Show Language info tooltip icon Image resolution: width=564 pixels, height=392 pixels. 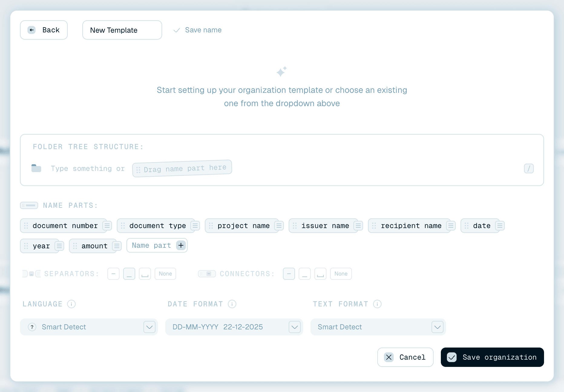pos(71,304)
